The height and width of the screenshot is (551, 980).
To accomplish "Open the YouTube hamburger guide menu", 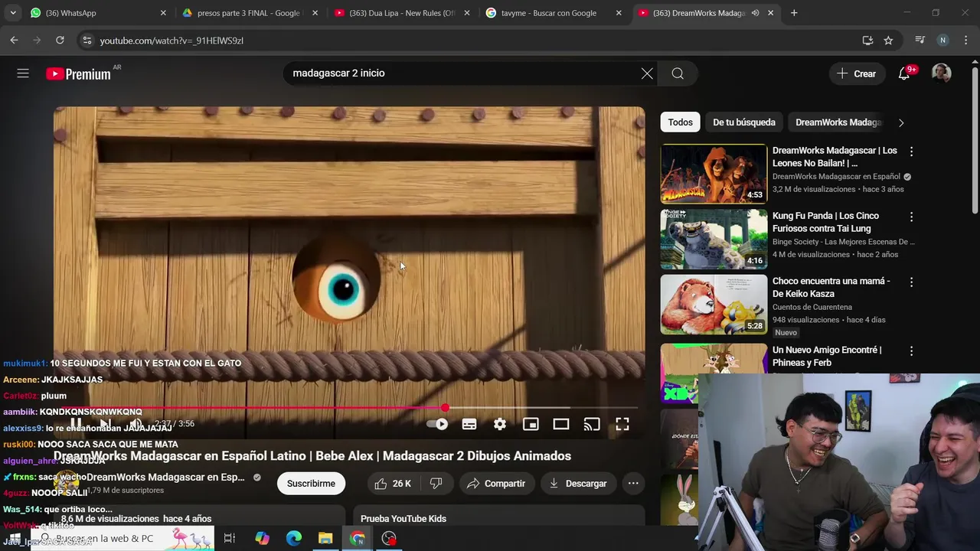I will 23,73.
